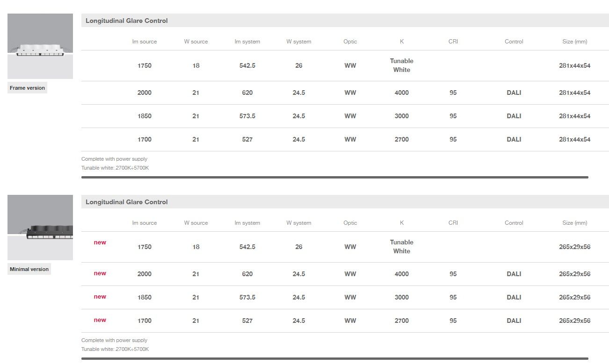Image resolution: width=609 pixels, height=364 pixels.
Task: Open the Minimal version table's 'Longitudinal Glare Control' header
Action: [126, 202]
